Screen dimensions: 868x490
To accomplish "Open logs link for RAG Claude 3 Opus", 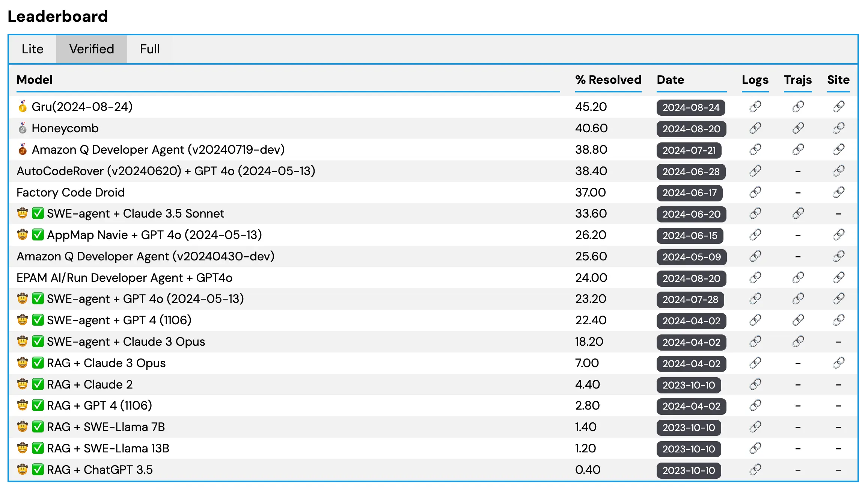I will [754, 363].
